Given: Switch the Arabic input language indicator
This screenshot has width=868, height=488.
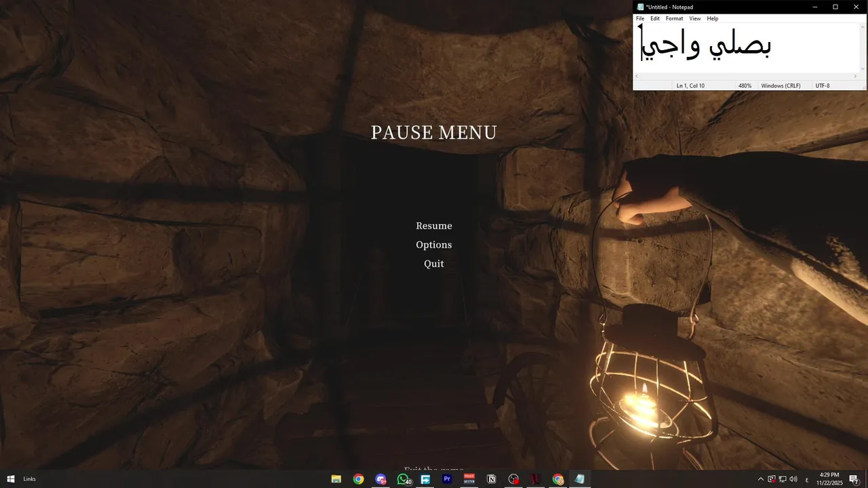Looking at the screenshot, I should click(x=806, y=479).
